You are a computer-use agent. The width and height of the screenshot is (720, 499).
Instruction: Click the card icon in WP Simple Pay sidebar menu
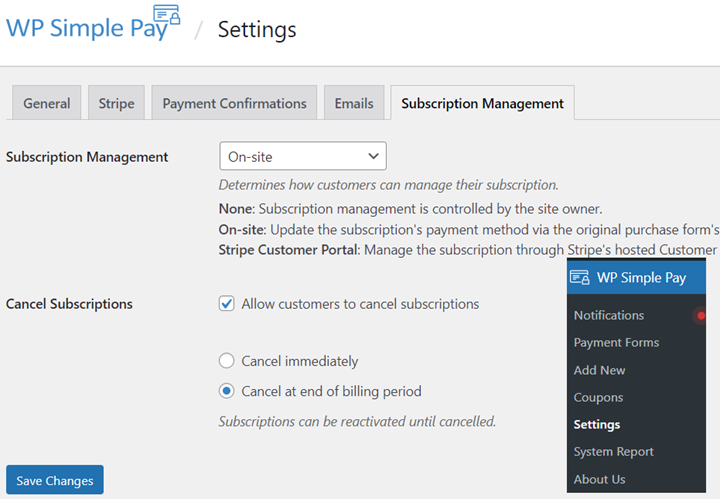[579, 277]
